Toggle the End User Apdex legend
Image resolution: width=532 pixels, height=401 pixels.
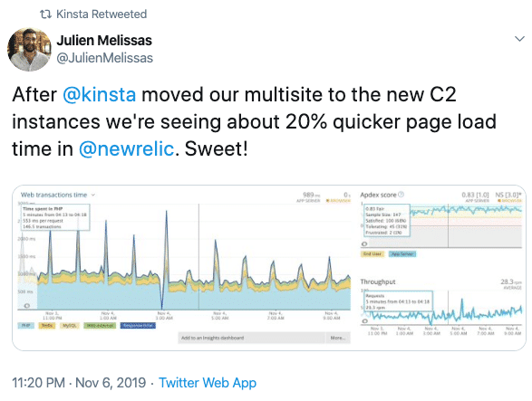point(372,253)
